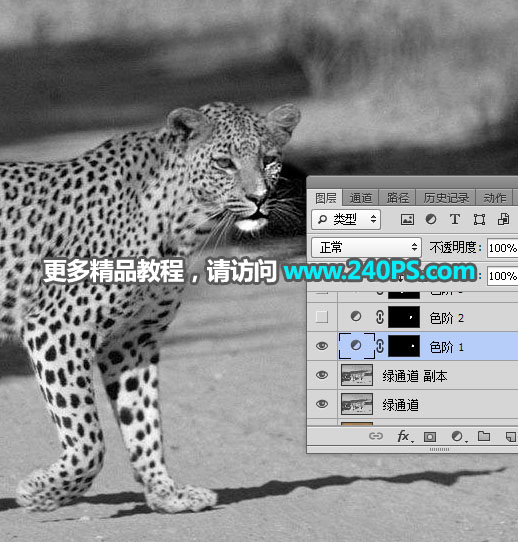The height and width of the screenshot is (542, 518).
Task: Select the 绿通道 副本 layer thumbnail
Action: click(x=357, y=375)
